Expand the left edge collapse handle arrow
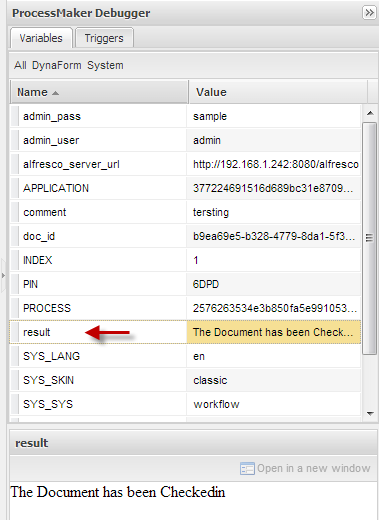This screenshot has height=520, width=379. tap(3, 275)
